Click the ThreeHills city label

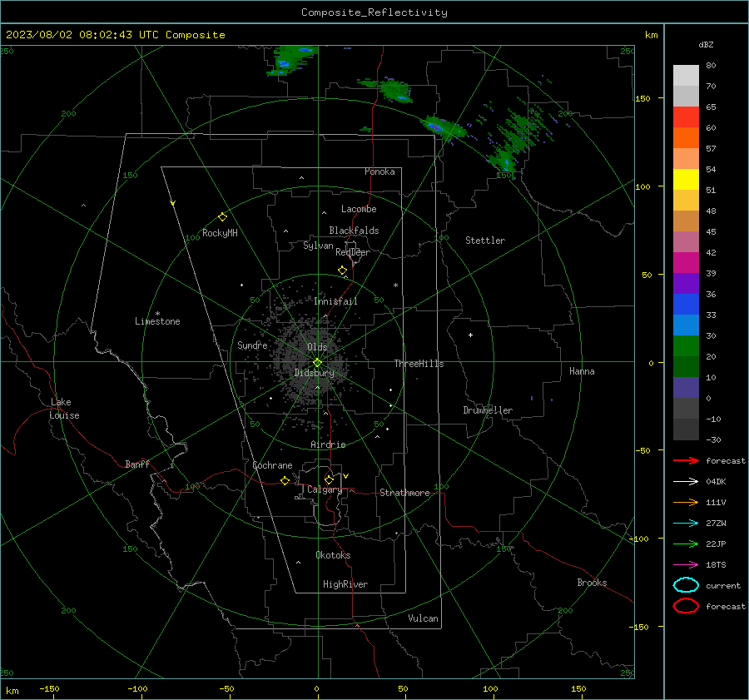[x=419, y=364]
